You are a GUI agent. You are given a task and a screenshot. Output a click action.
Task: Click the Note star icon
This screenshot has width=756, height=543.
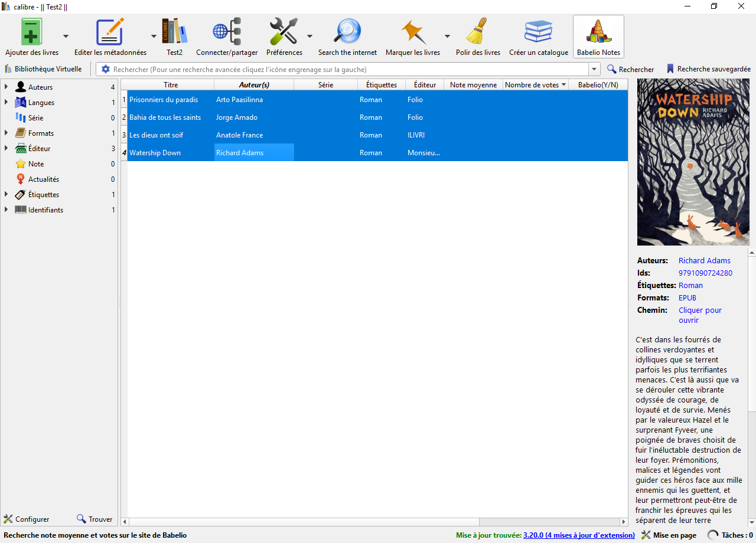pos(21,164)
